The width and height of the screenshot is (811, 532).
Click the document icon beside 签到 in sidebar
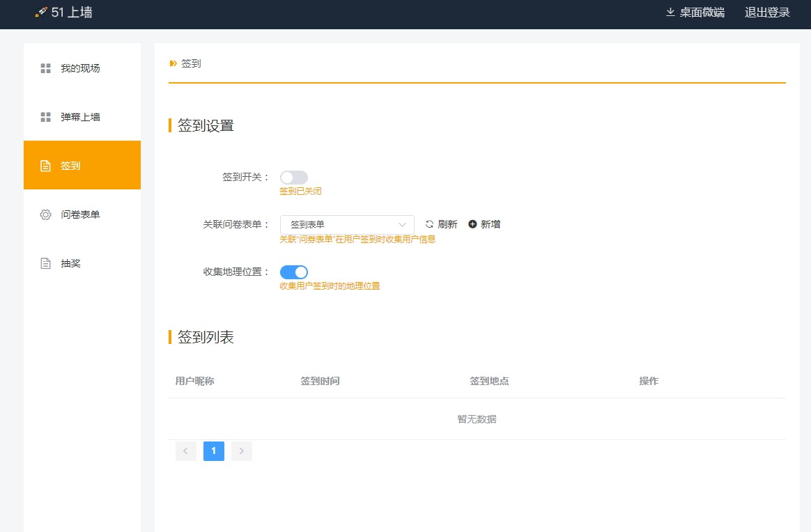tap(45, 166)
